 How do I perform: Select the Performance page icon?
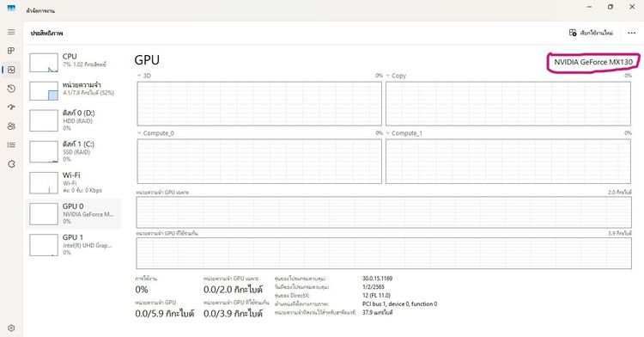(x=11, y=70)
